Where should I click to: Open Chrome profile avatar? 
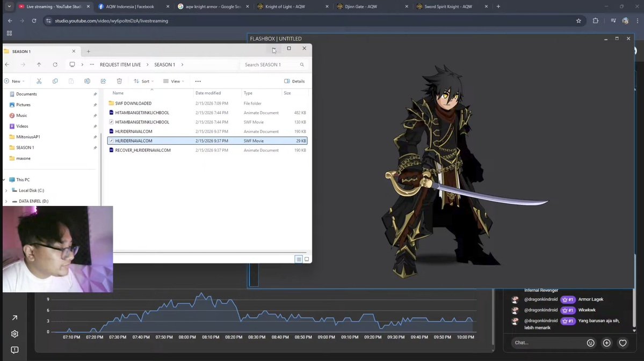(625, 21)
